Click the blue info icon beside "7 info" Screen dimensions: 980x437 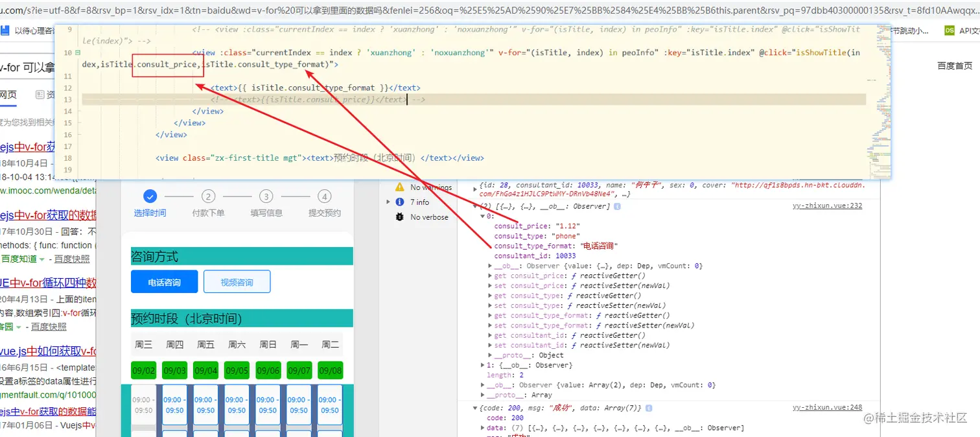coord(400,202)
